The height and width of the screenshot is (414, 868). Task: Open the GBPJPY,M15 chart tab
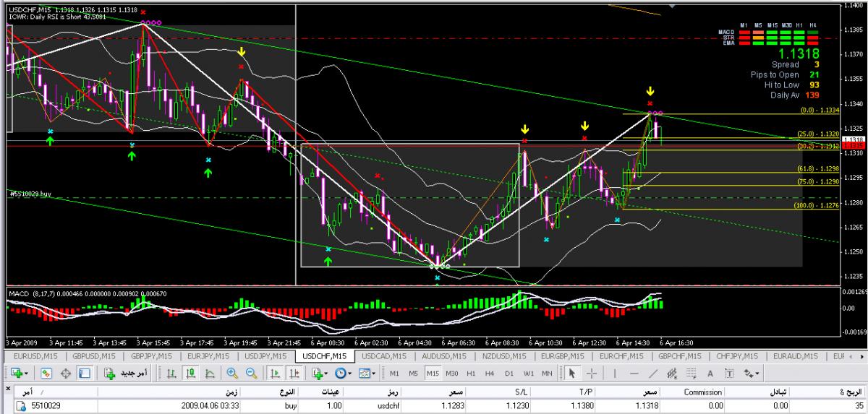[151, 356]
